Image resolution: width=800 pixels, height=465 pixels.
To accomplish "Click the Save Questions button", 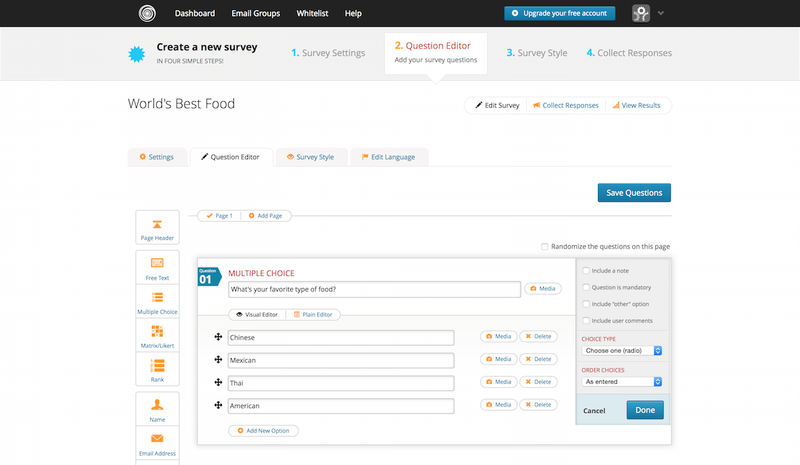I will click(x=634, y=193).
